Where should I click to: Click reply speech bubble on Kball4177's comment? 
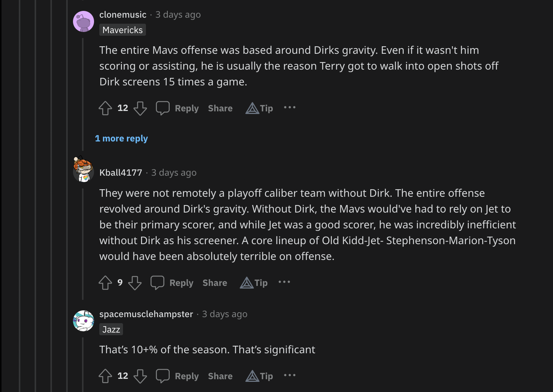[x=158, y=283]
